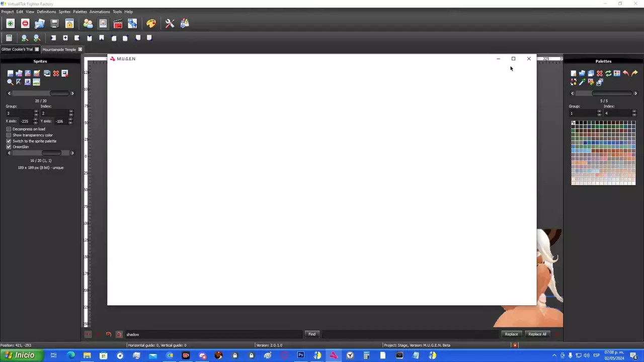Enable Decompress on load checkbox
The image size is (644, 362).
click(x=9, y=129)
